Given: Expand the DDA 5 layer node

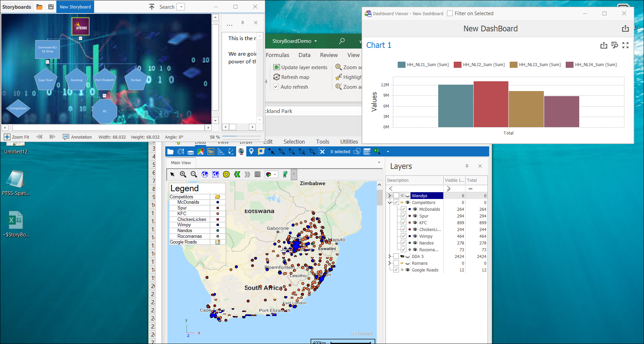Looking at the screenshot, I should (390, 256).
